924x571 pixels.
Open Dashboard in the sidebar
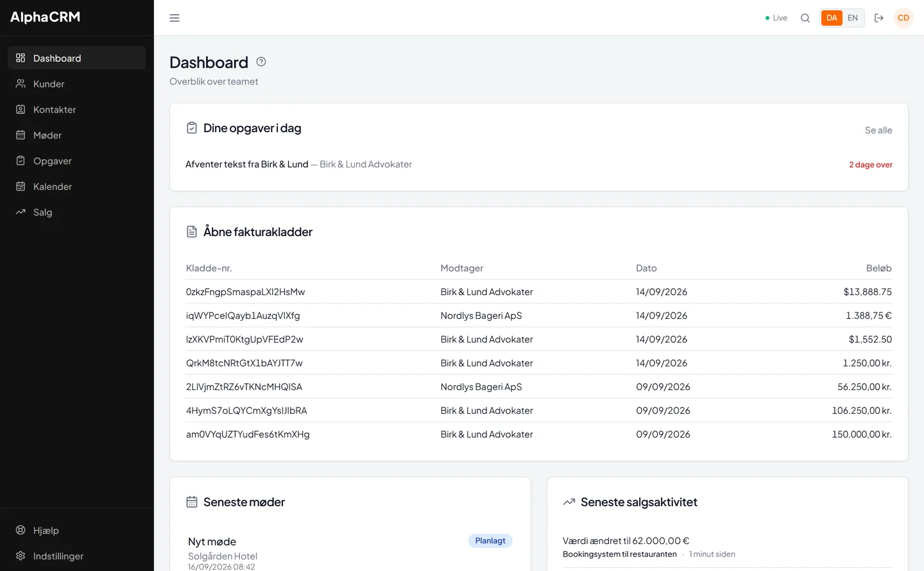coord(77,58)
